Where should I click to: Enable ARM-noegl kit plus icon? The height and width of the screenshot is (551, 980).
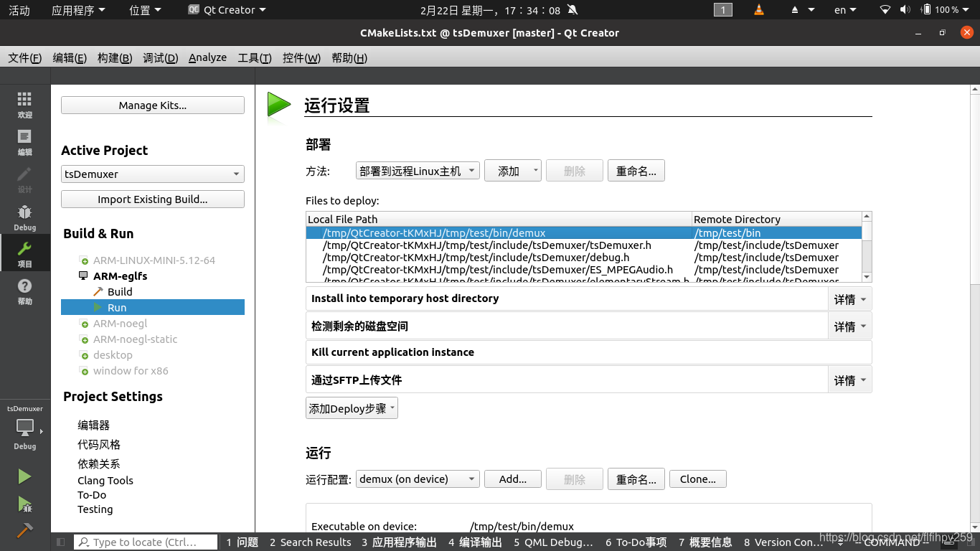coord(85,324)
